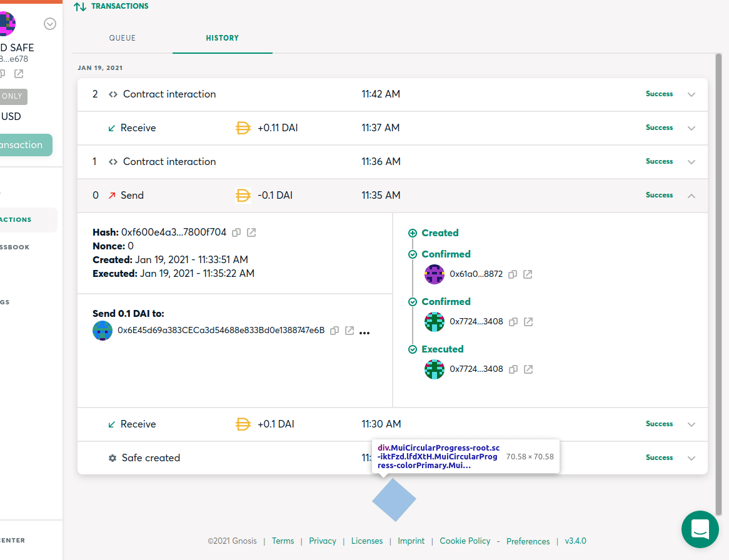Open the Licenses link
Screen dimensions: 729x560
(x=367, y=541)
